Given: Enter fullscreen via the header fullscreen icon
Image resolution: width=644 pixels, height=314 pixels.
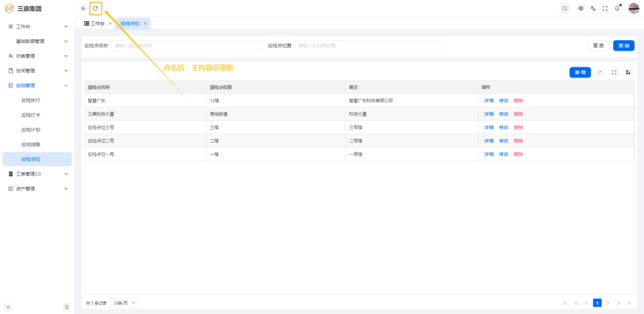Looking at the screenshot, I should 605,9.
